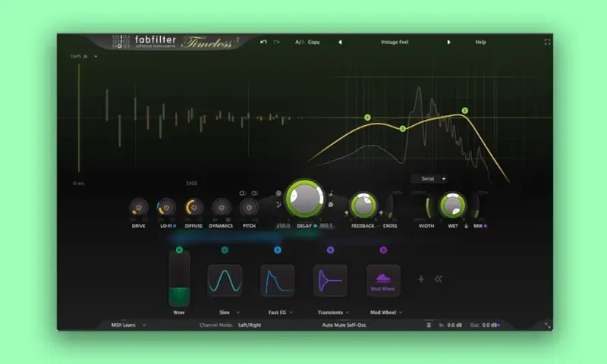Image resolution: width=607 pixels, height=364 pixels.
Task: Toggle the Pitch power button
Action: click(x=249, y=207)
